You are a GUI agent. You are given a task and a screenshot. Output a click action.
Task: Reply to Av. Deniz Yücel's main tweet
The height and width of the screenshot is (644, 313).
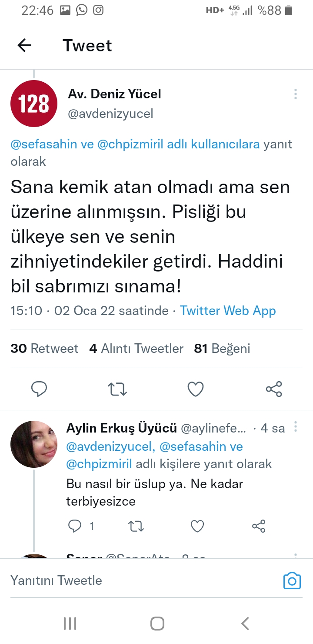tap(39, 389)
